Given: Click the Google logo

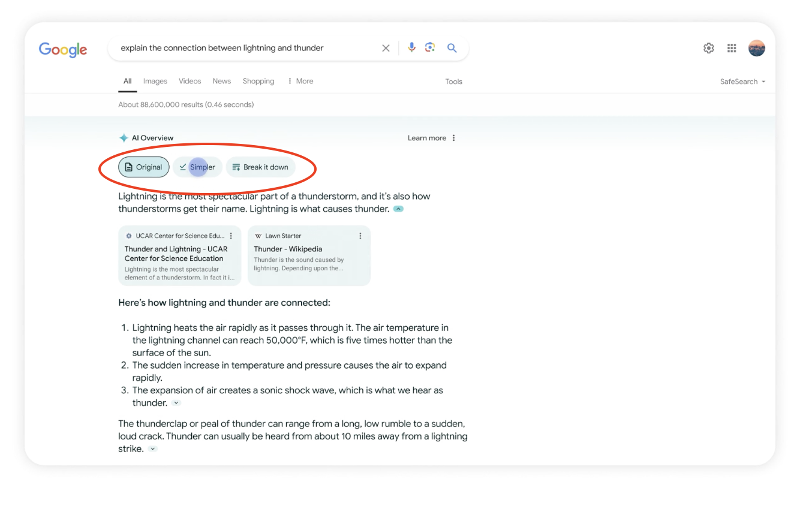Looking at the screenshot, I should (x=63, y=49).
